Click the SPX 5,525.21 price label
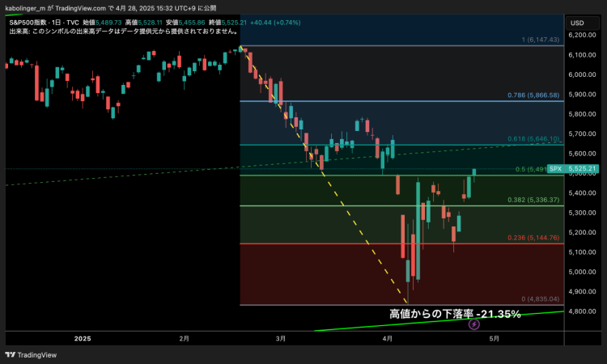This screenshot has width=607, height=364. 573,169
